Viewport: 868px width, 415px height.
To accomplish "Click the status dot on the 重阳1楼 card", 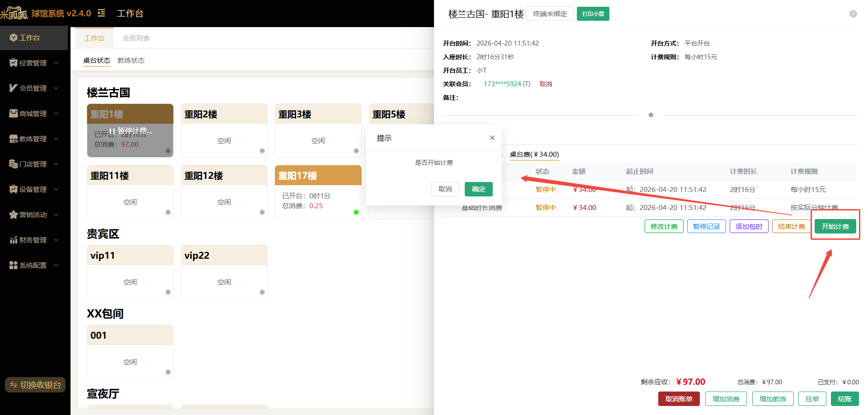I will pos(168,151).
